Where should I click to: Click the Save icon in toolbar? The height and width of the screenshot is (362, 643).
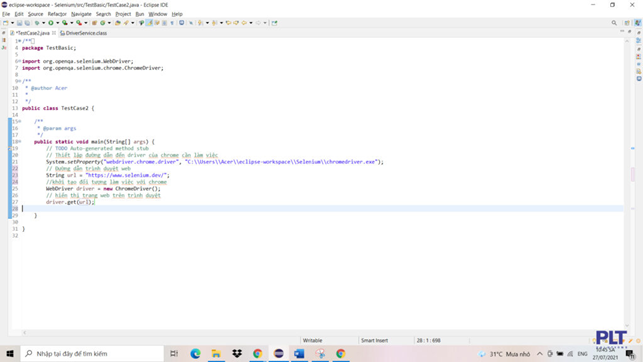tap(19, 23)
